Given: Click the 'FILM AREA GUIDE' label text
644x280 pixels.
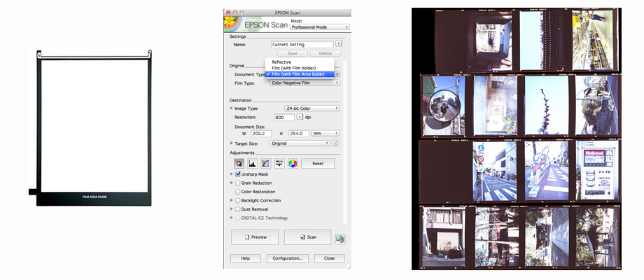Looking at the screenshot, I should (x=94, y=197).
